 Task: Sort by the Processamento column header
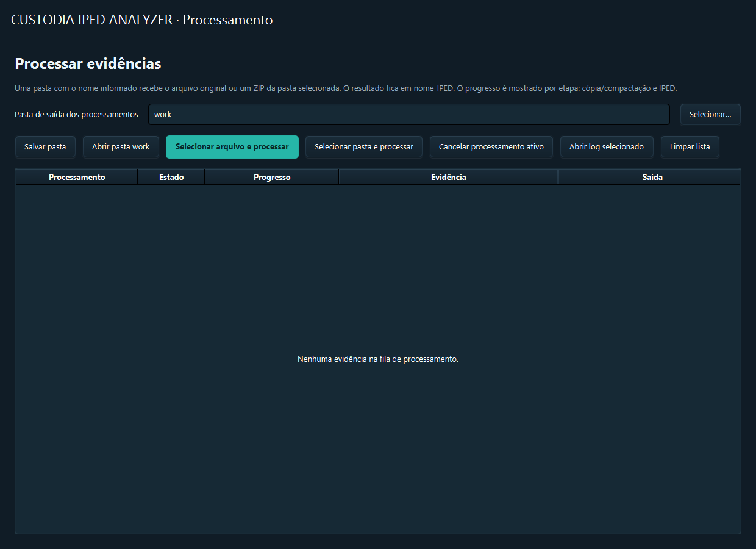[x=77, y=177]
